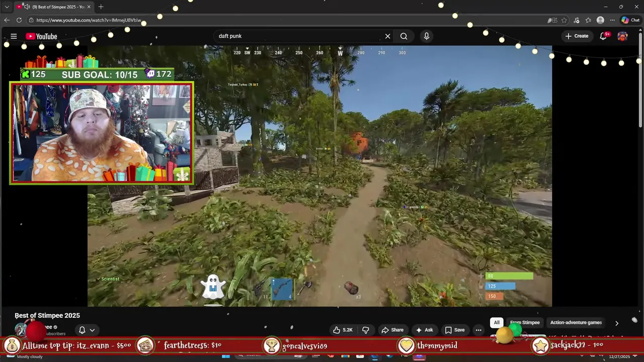Screen dimensions: 644x362
Task: Open YouTube account avatar menu
Action: 622,36
